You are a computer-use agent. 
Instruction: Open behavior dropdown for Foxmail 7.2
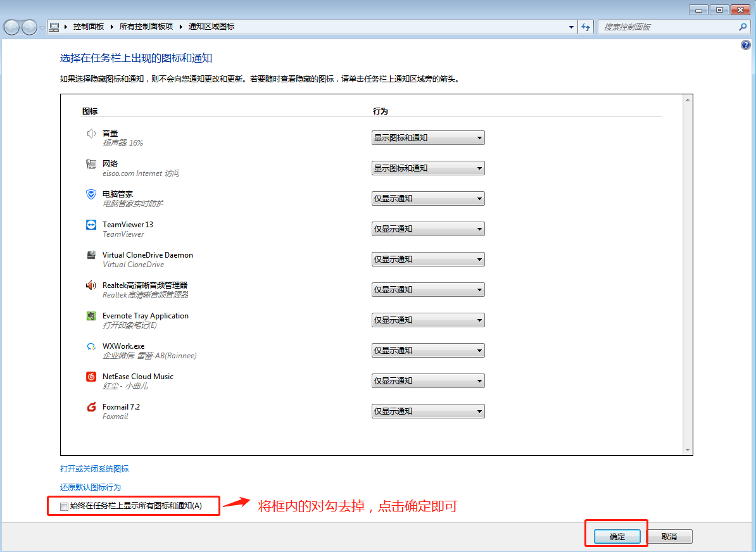428,411
